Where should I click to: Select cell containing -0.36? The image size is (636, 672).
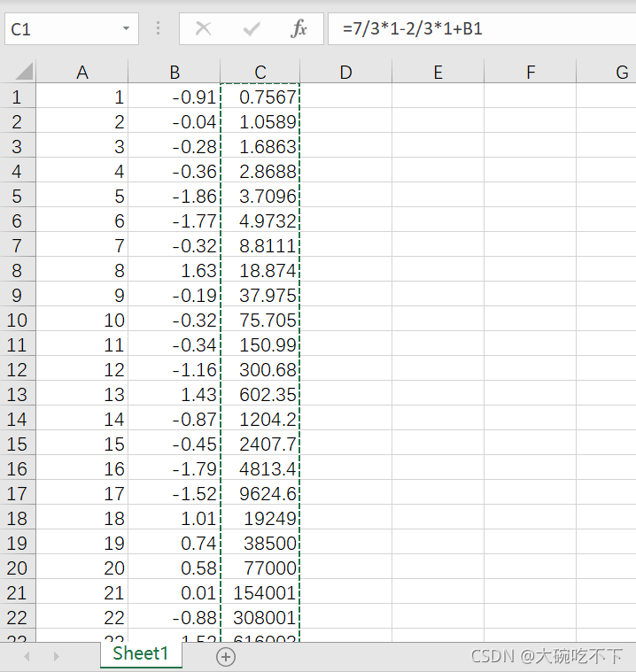175,171
